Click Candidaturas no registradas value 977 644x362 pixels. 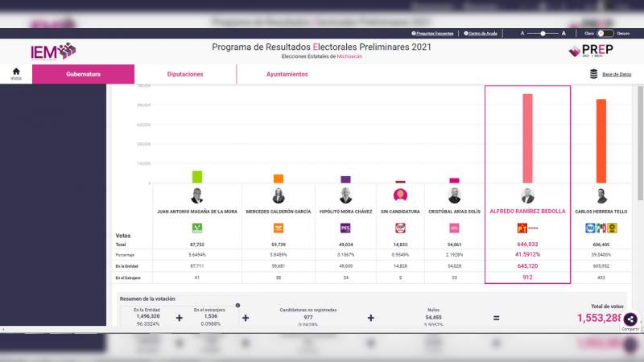click(308, 317)
